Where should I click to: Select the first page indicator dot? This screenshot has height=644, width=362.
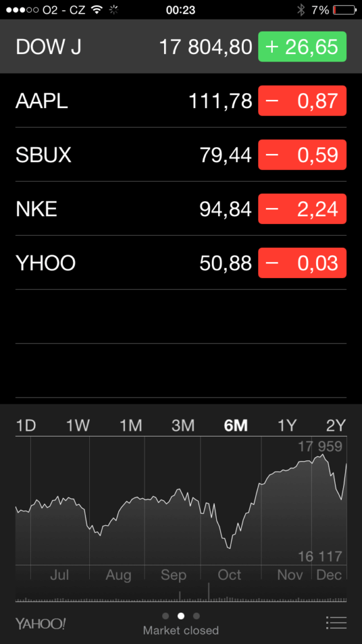click(x=166, y=616)
